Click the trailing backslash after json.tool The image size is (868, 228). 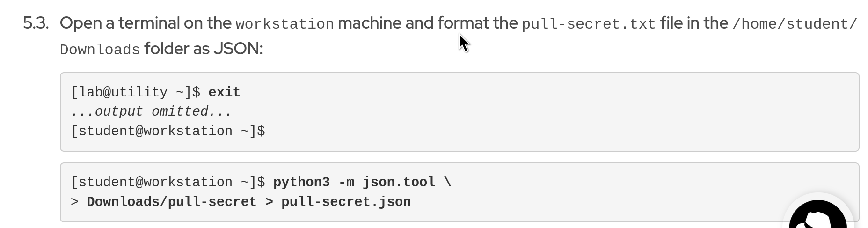coord(448,182)
